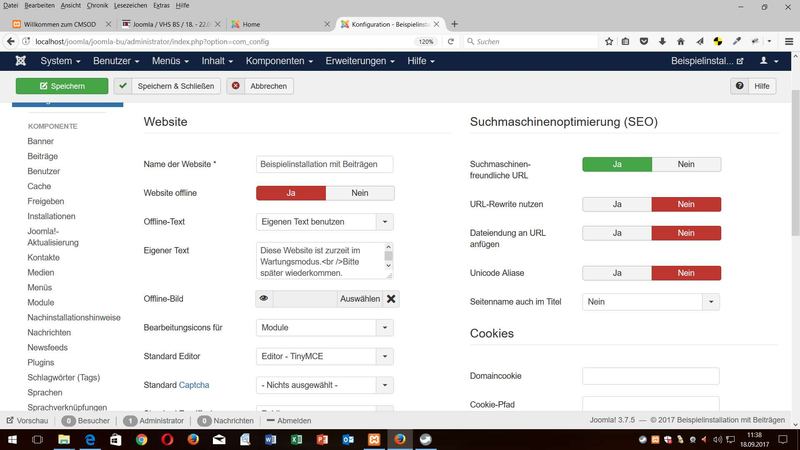Go to browser home icon
800x450 pixels.
tap(681, 41)
